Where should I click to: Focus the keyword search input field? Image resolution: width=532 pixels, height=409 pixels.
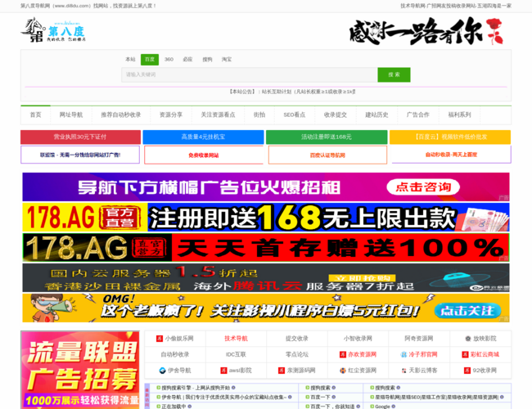pyautogui.click(x=250, y=74)
